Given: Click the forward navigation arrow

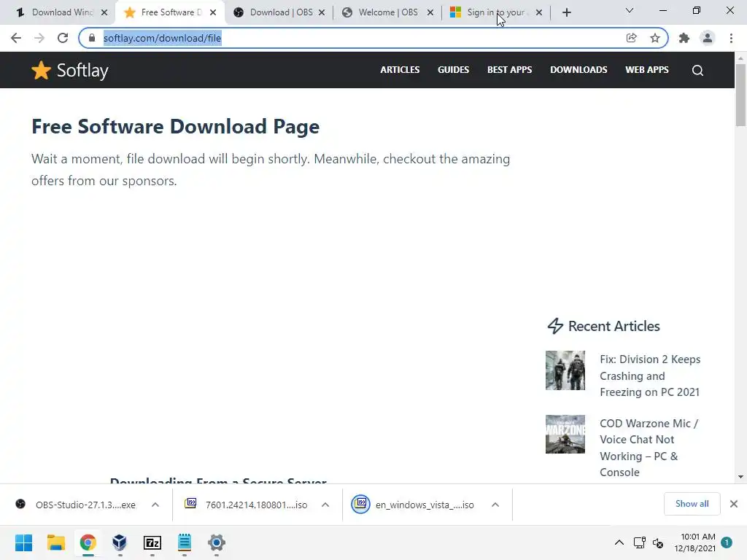Looking at the screenshot, I should point(39,38).
